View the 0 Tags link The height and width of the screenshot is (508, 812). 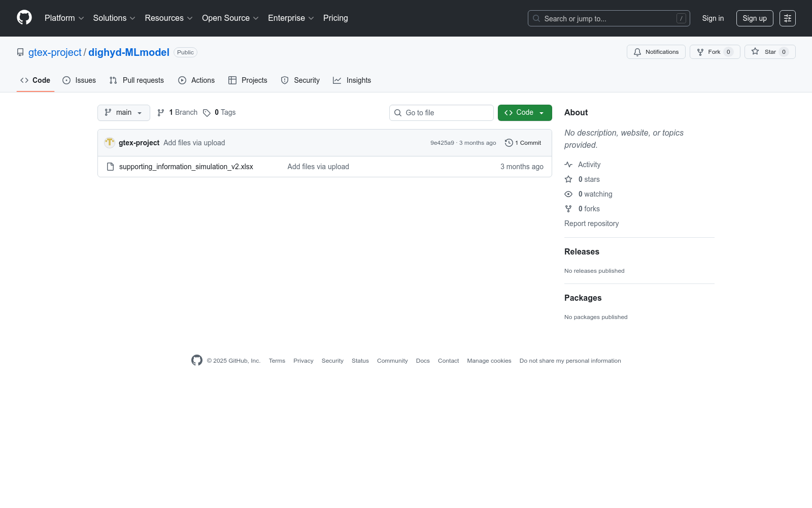[219, 113]
